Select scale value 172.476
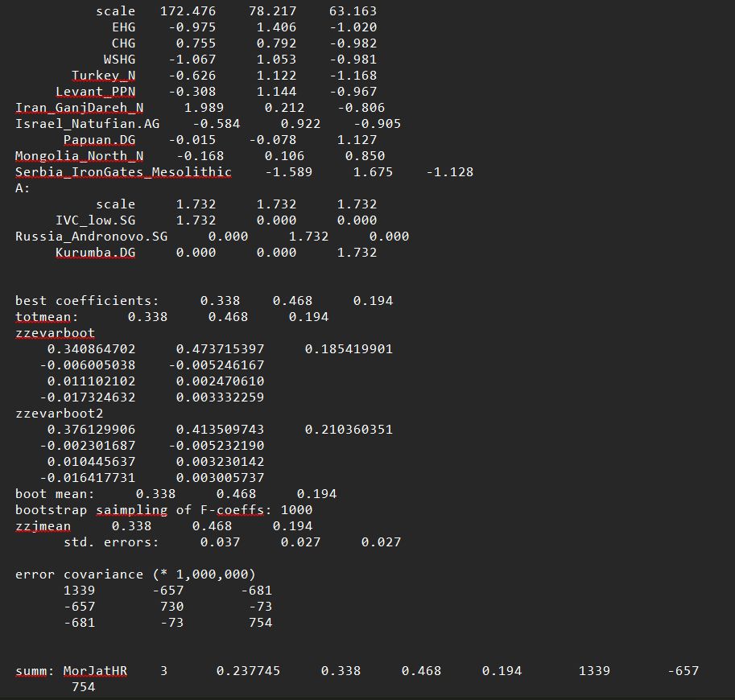 [188, 11]
